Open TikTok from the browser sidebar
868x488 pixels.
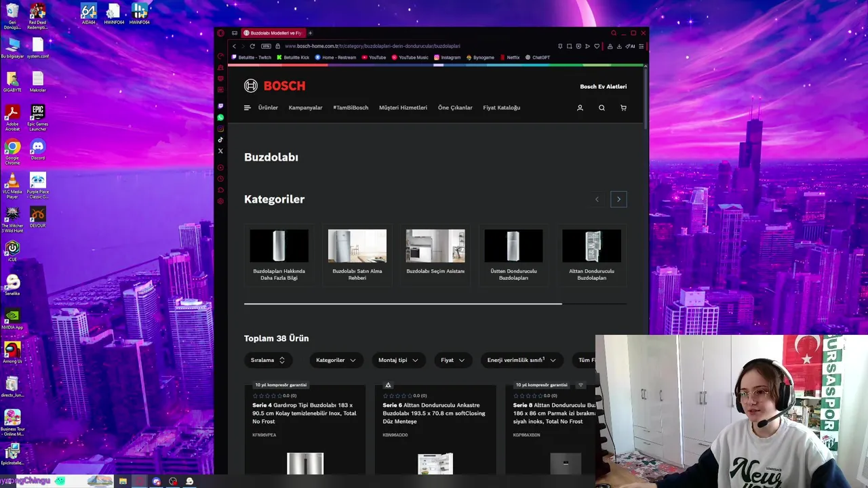pos(220,140)
